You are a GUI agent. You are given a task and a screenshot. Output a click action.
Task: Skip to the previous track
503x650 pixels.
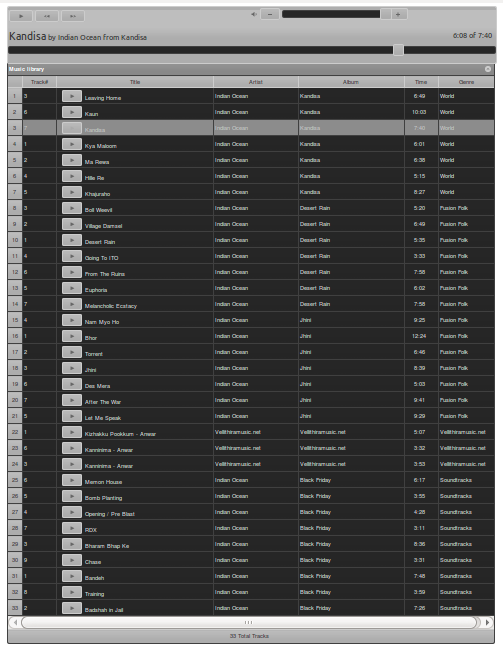pyautogui.click(x=47, y=16)
